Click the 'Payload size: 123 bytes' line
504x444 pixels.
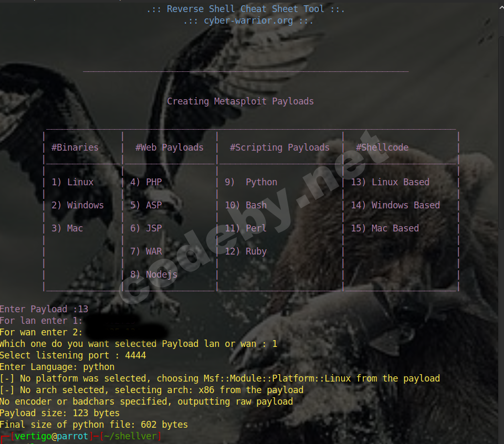coord(60,413)
